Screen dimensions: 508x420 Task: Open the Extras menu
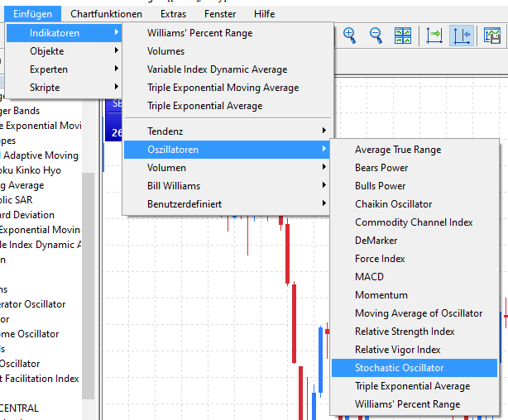tap(173, 14)
